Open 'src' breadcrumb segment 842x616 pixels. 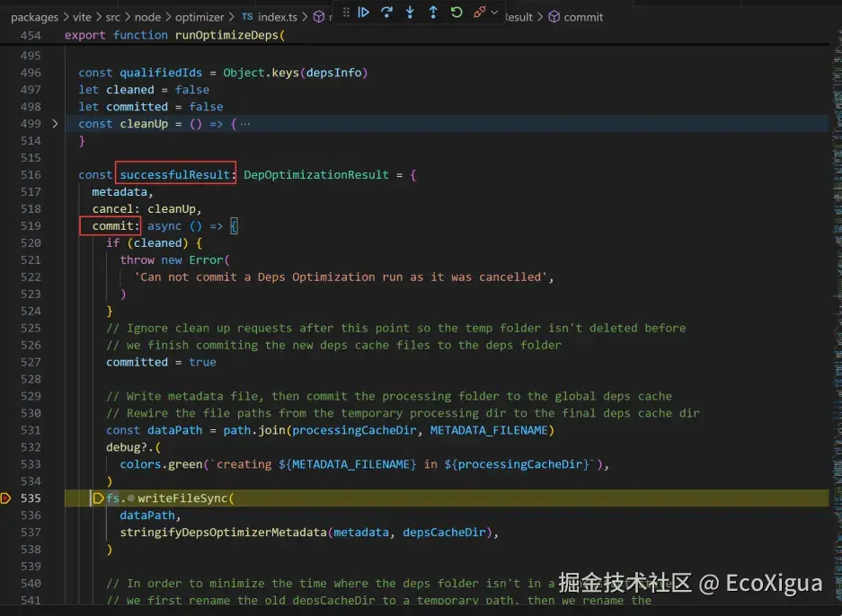point(112,17)
